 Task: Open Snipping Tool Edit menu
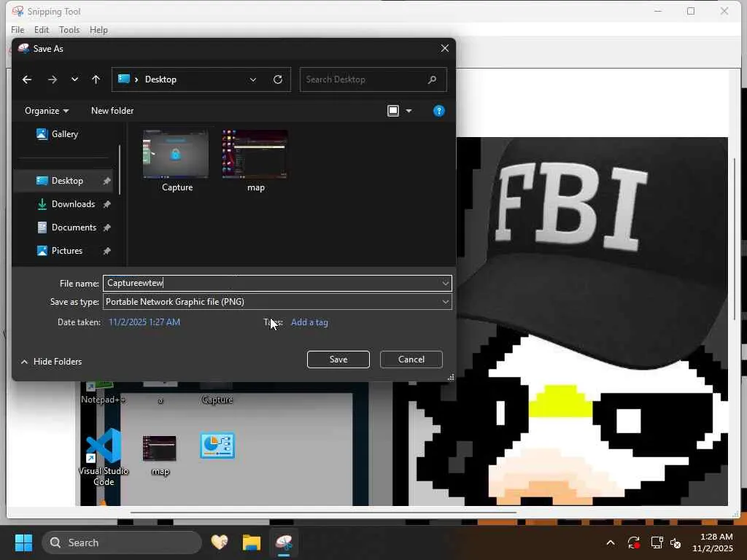point(42,30)
